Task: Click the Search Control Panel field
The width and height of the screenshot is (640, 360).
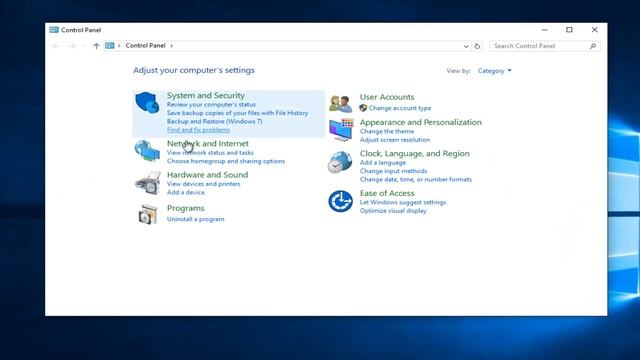Action: (545, 46)
